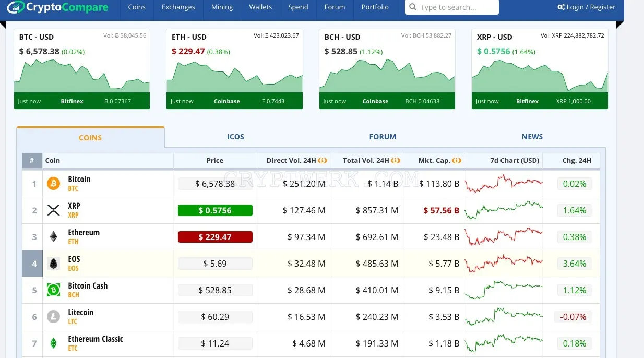Screen dimensions: 644x358
Task: Click EOS 3.64% change badge
Action: point(574,264)
